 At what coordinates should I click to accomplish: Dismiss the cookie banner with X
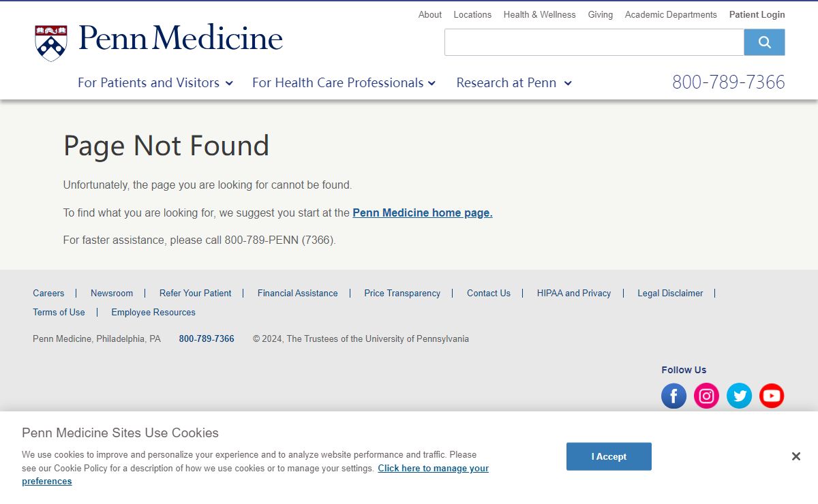796,456
